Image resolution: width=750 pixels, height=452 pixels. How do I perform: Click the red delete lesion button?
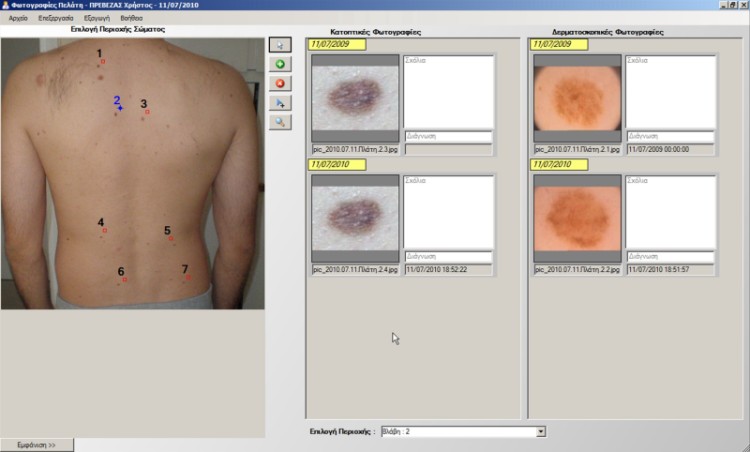(280, 83)
